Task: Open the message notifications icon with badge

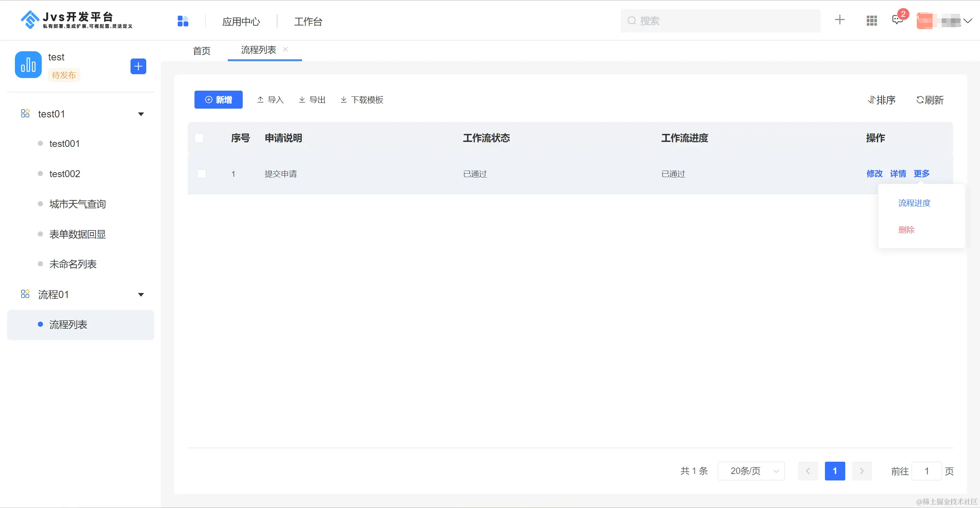Action: pos(897,20)
